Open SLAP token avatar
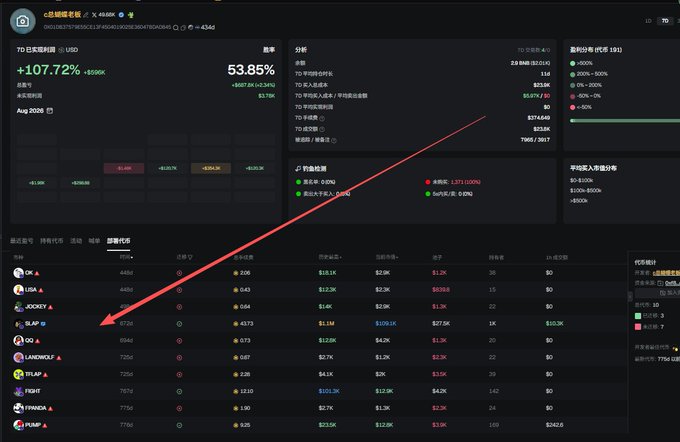Image resolution: width=680 pixels, height=442 pixels. click(x=18, y=324)
